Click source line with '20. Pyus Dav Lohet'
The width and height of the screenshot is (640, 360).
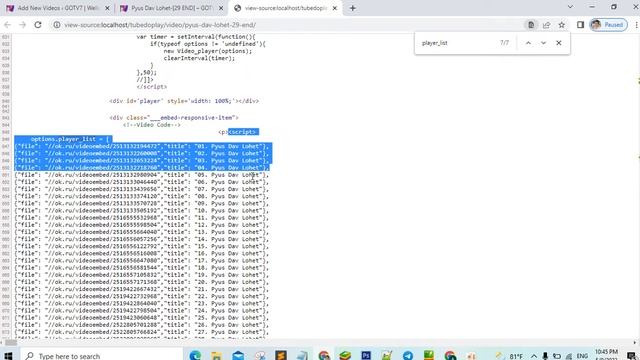(x=142, y=282)
